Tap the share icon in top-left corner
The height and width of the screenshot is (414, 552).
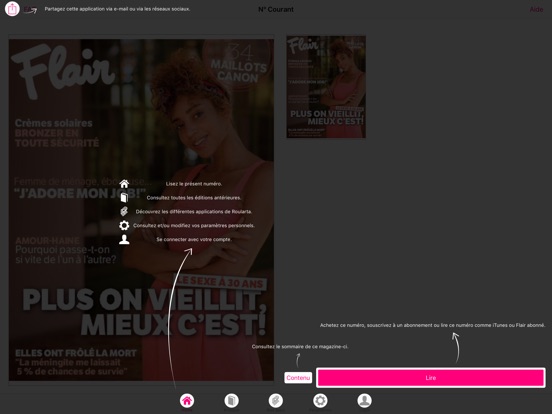point(12,9)
